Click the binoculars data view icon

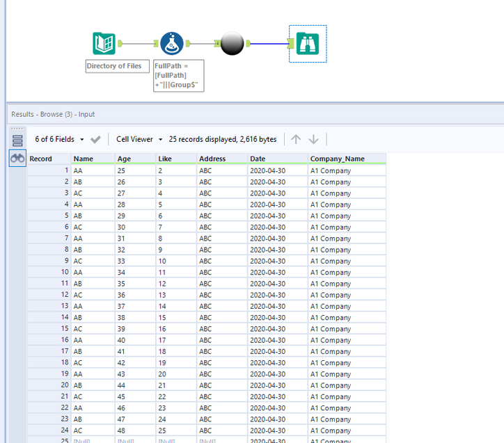click(17, 159)
